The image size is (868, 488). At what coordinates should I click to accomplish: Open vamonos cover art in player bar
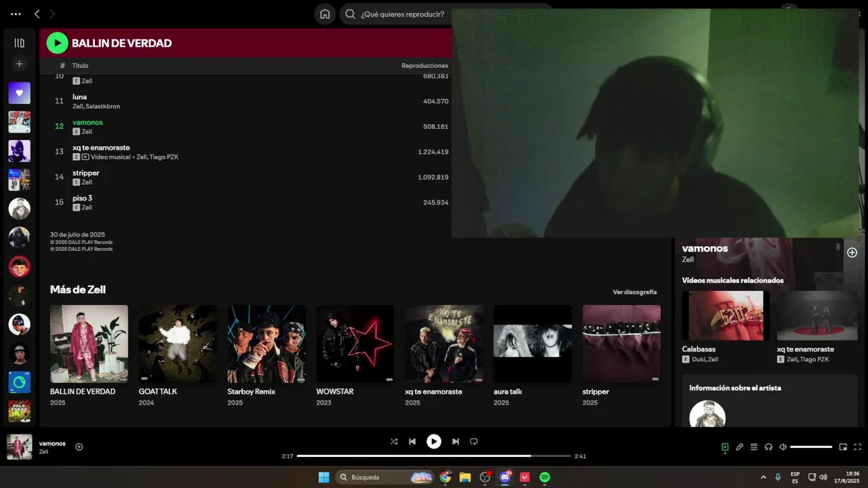20,447
